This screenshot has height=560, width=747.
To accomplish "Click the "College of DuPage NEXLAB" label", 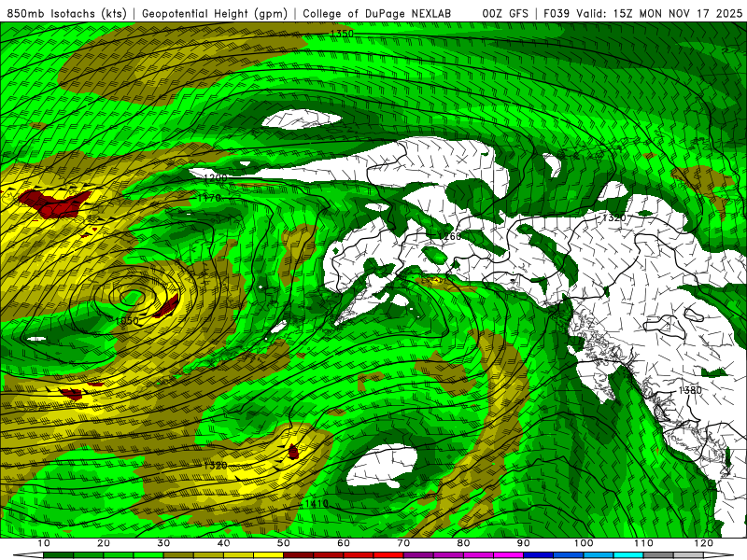I will 377,14.
